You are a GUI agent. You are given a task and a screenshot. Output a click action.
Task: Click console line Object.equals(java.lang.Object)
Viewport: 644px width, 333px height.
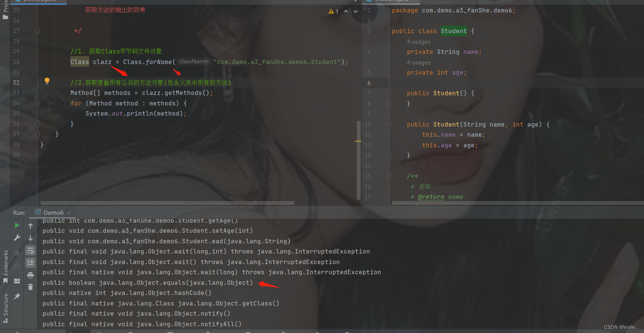(x=148, y=283)
